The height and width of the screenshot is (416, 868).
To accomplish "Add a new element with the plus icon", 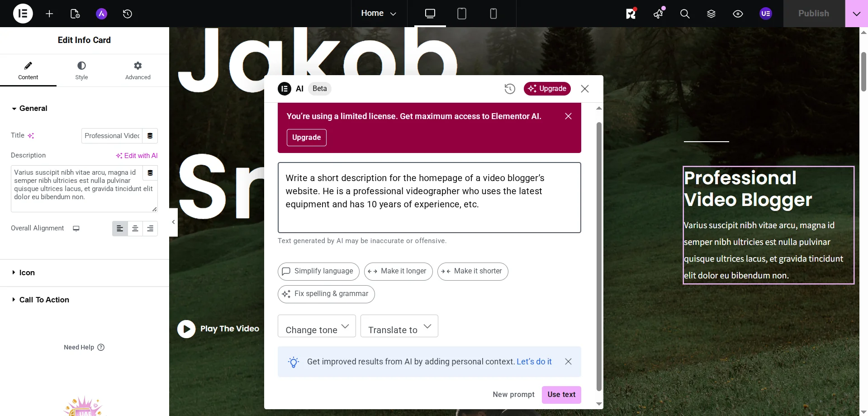I will 49,14.
